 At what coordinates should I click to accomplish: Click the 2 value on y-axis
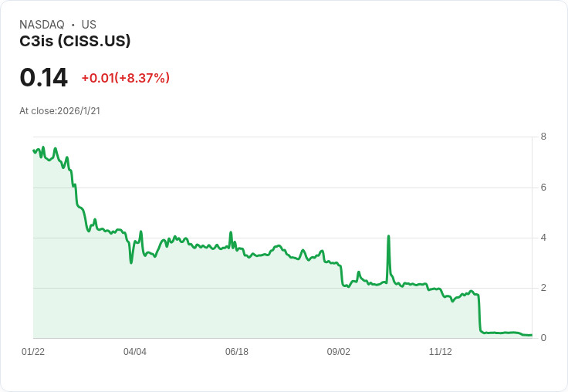(543, 288)
